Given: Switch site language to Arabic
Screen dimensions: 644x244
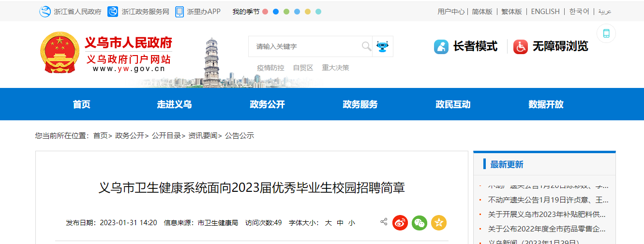Looking at the screenshot, I should click(605, 12).
